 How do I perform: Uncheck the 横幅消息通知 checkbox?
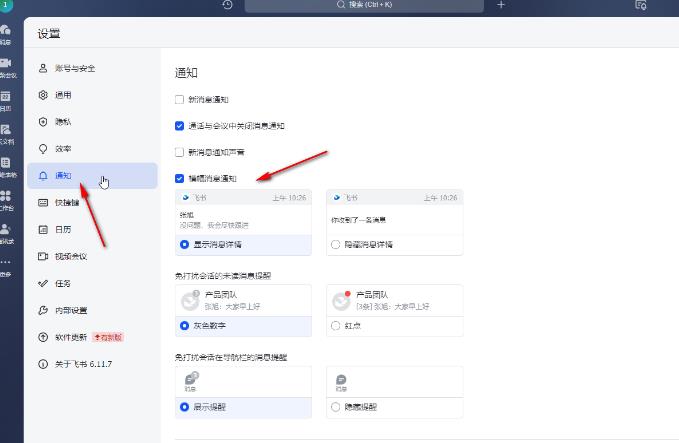click(x=179, y=178)
